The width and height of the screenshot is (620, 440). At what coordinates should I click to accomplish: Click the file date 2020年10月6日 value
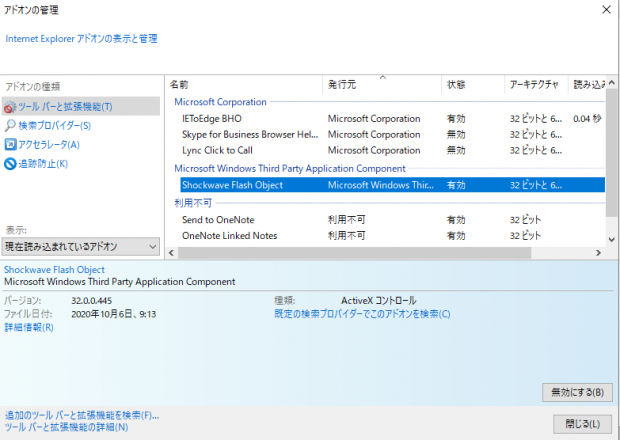[113, 314]
